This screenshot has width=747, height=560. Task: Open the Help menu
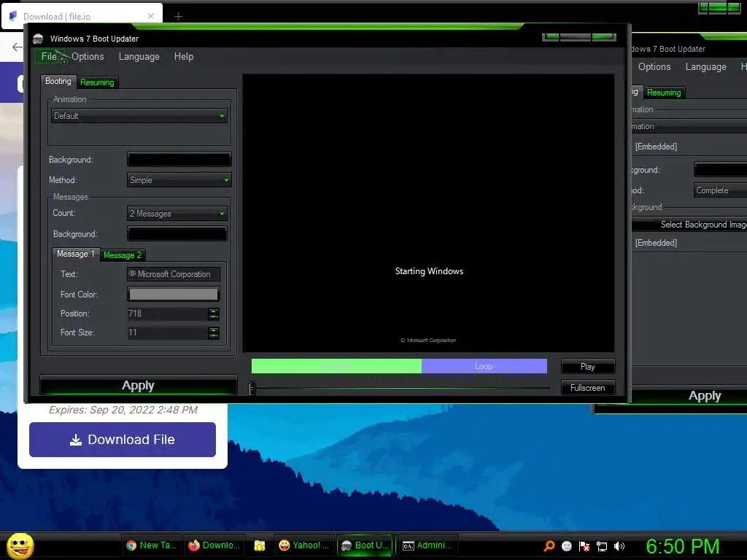[x=183, y=56]
